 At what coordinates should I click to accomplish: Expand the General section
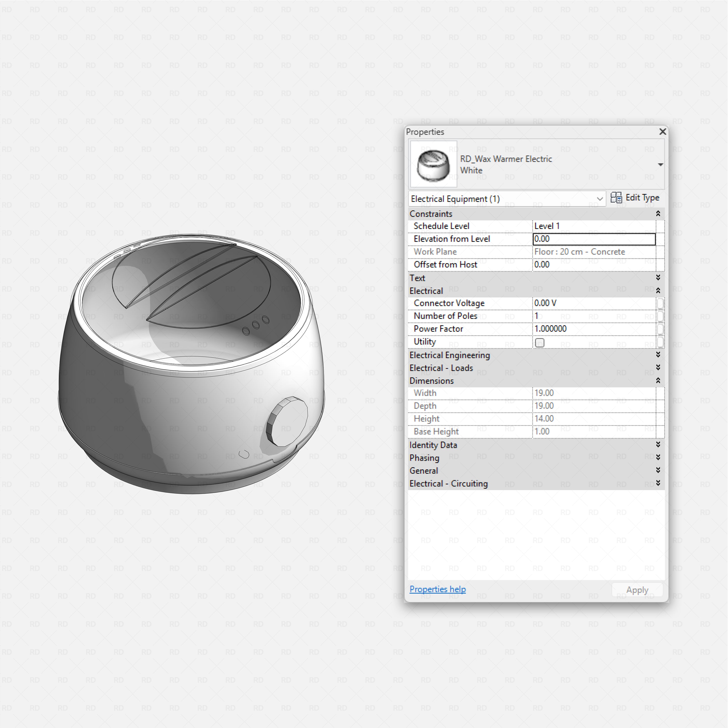tap(658, 470)
